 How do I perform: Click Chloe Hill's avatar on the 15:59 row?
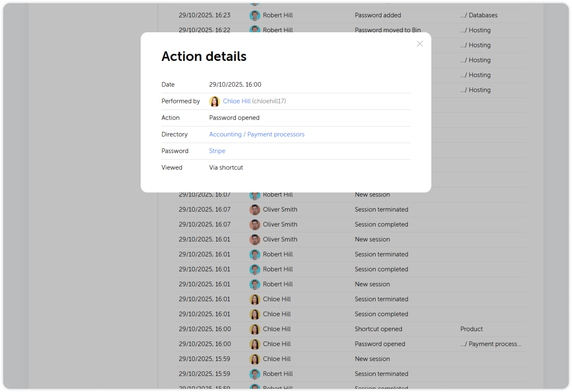(x=254, y=359)
